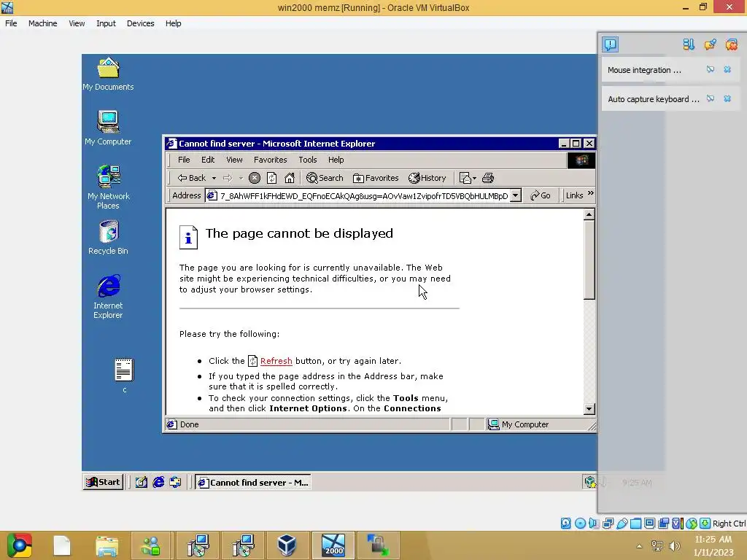The width and height of the screenshot is (747, 560).
Task: Open the Forward history dropdown arrow
Action: (241, 178)
